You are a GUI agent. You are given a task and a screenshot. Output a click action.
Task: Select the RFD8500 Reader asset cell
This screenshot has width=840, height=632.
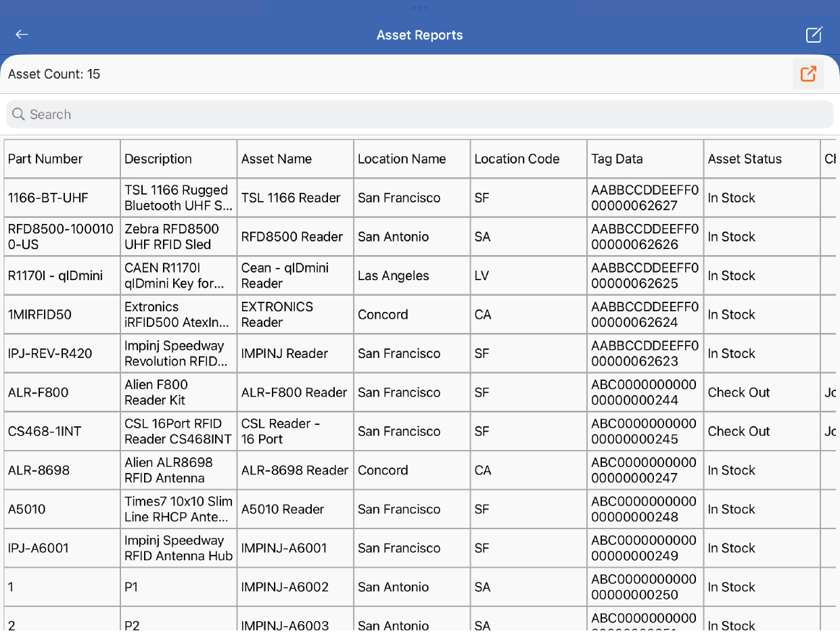tap(292, 237)
